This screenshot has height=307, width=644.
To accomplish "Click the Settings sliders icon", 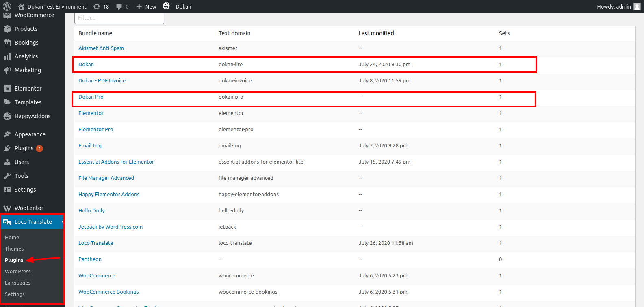I will coord(7,190).
